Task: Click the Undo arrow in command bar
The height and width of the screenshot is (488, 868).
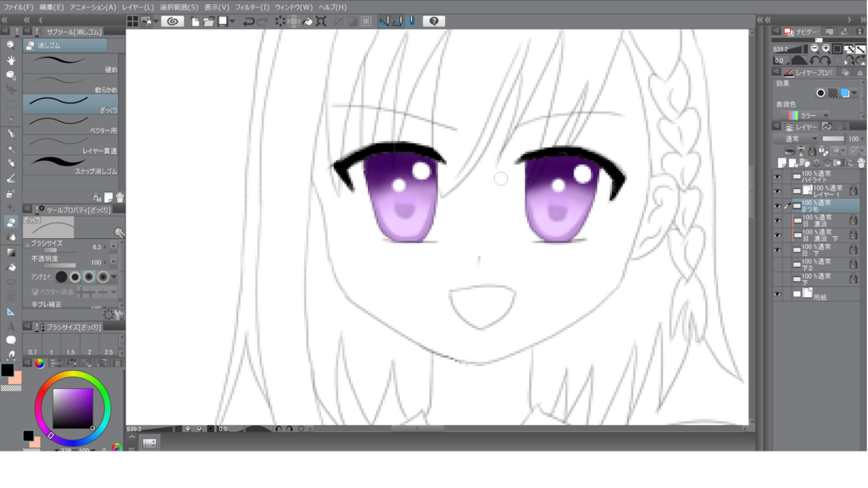Action: (249, 21)
